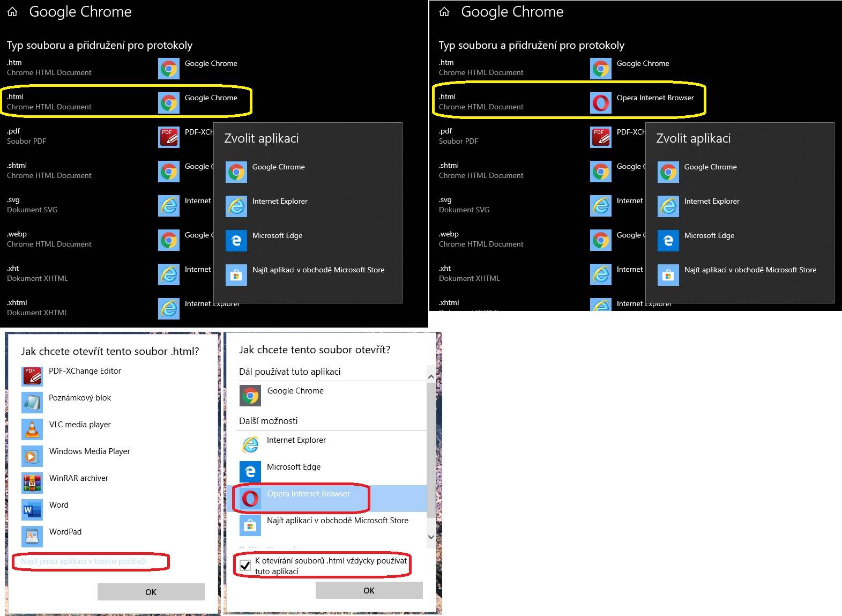Click the scroll-up arrow in the open-with dialog

[431, 377]
